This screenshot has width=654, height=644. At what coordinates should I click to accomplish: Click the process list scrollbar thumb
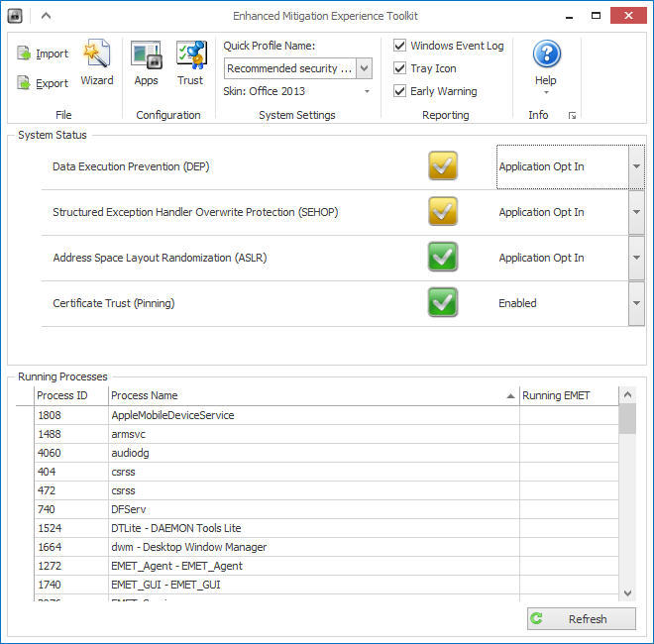pyautogui.click(x=627, y=418)
